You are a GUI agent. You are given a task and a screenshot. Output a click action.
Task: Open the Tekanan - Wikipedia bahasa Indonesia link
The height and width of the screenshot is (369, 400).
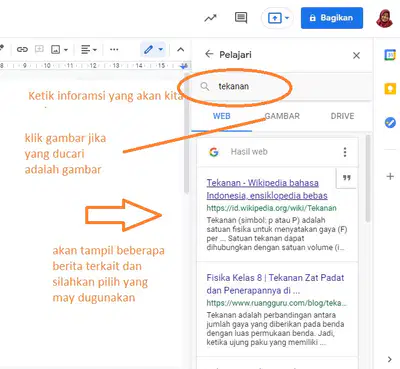click(x=267, y=189)
